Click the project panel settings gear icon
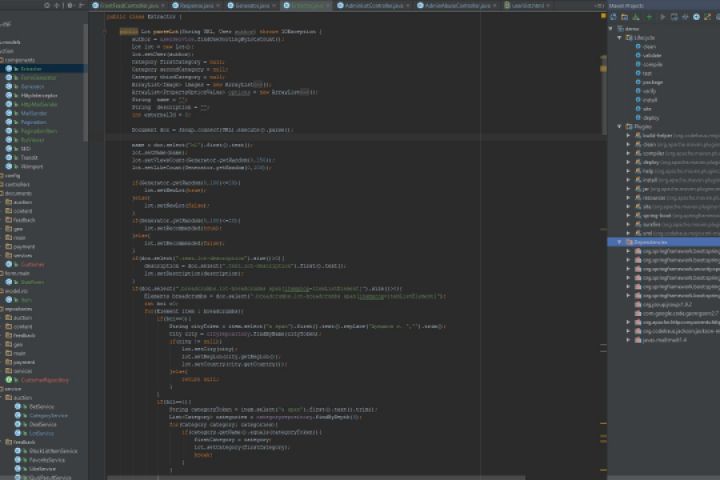 (70, 5)
